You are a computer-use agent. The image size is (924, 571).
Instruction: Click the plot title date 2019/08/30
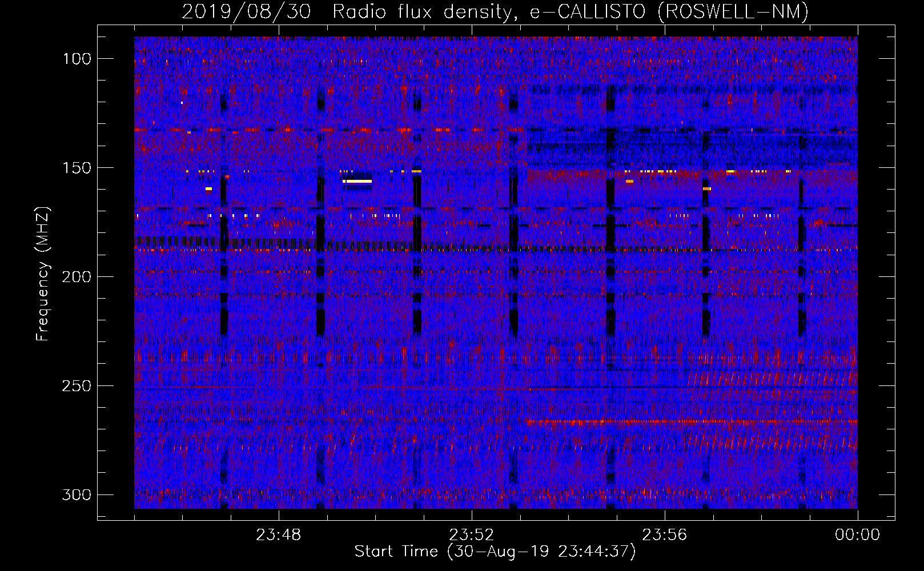coord(247,11)
